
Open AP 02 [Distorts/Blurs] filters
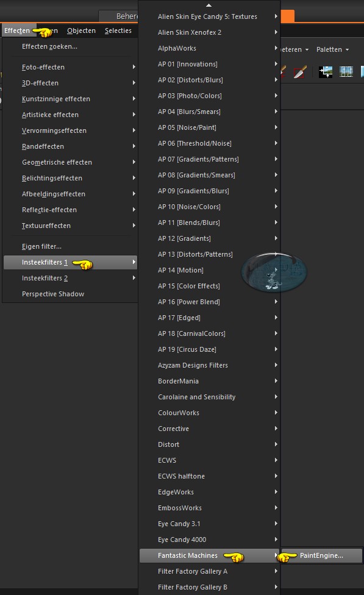pyautogui.click(x=210, y=80)
